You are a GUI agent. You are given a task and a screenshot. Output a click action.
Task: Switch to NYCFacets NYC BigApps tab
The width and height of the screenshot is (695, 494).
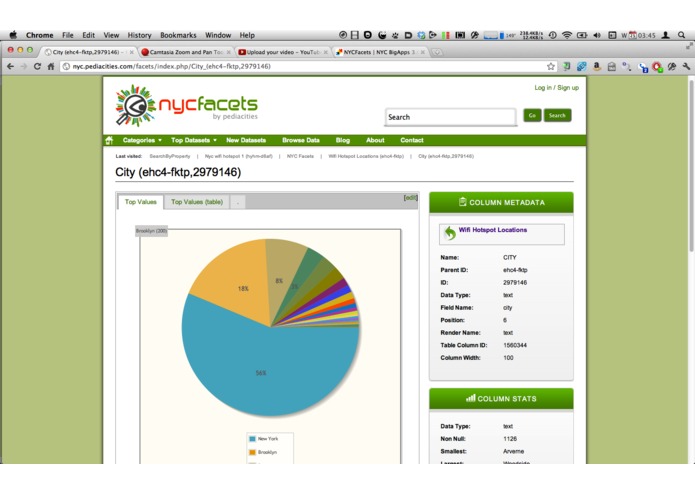379,52
